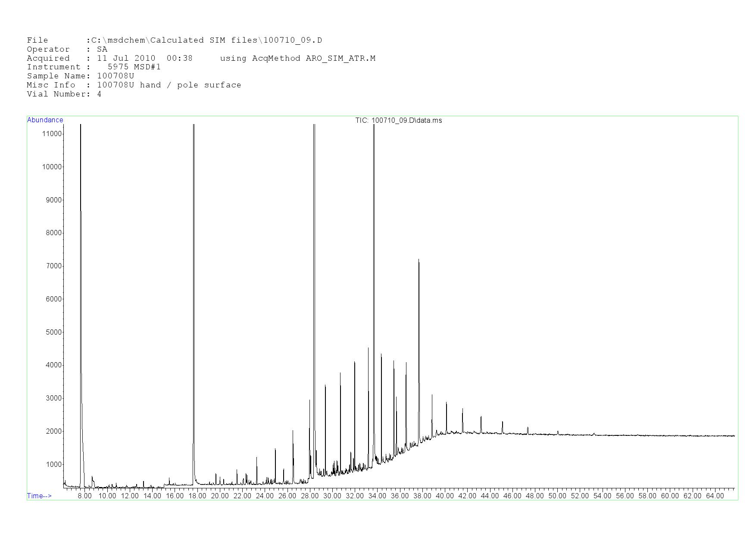Click the 30.00 time axis label
The height and width of the screenshot is (534, 756).
(332, 496)
